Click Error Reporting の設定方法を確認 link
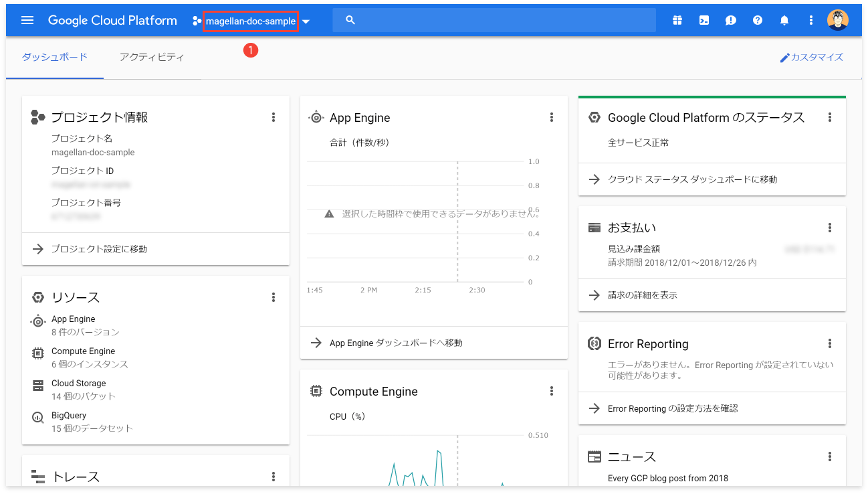The height and width of the screenshot is (494, 868). pos(712,408)
